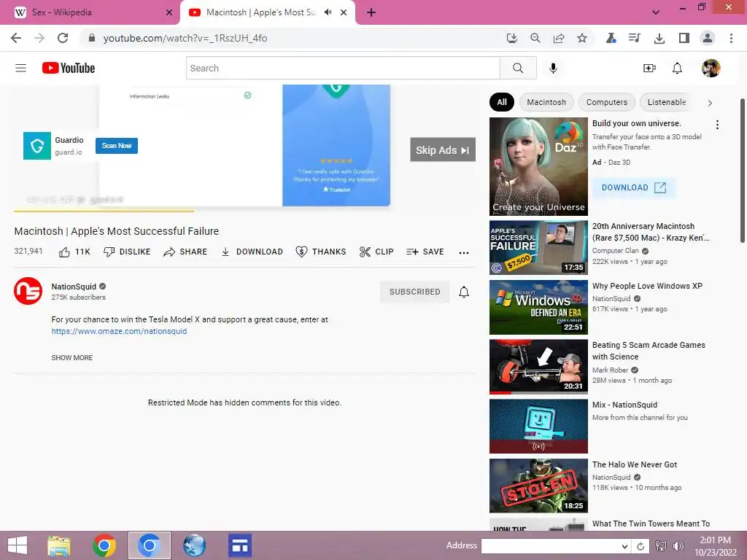
Task: Click the SUBSCRIBED button
Action: (414, 292)
